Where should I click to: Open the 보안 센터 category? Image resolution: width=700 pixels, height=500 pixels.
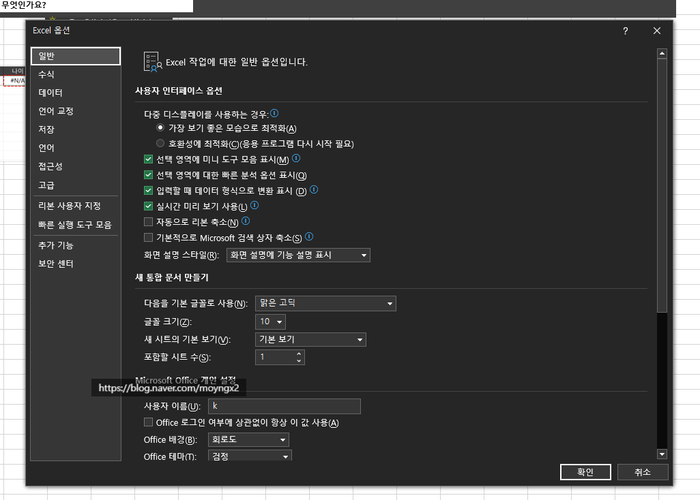tap(76, 264)
